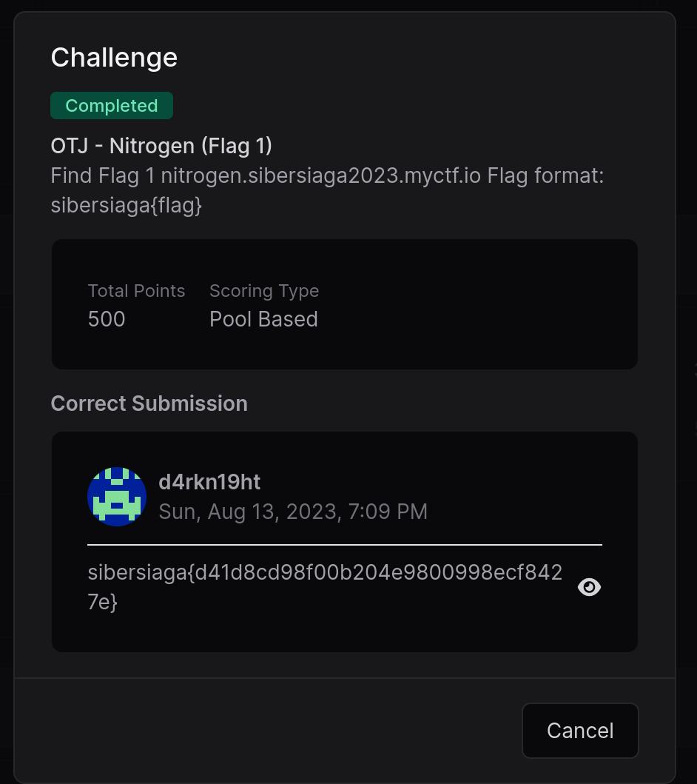Click the Find Flag 1 description text
The width and height of the screenshot is (697, 784).
pos(103,176)
